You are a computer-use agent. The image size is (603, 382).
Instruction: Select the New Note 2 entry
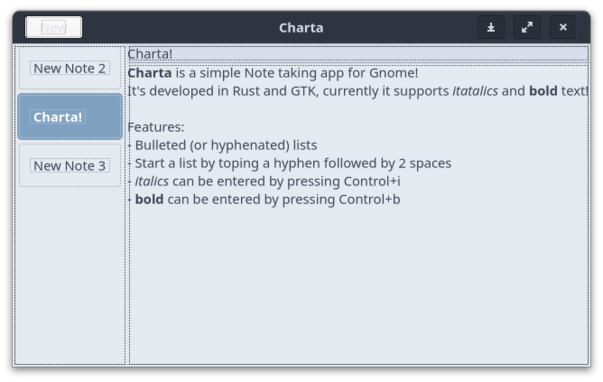coord(70,68)
